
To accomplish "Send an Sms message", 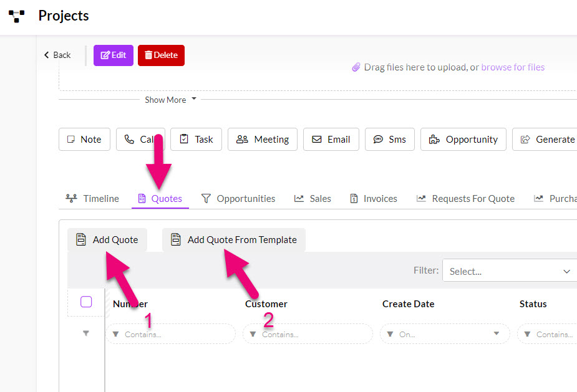I will pyautogui.click(x=390, y=140).
